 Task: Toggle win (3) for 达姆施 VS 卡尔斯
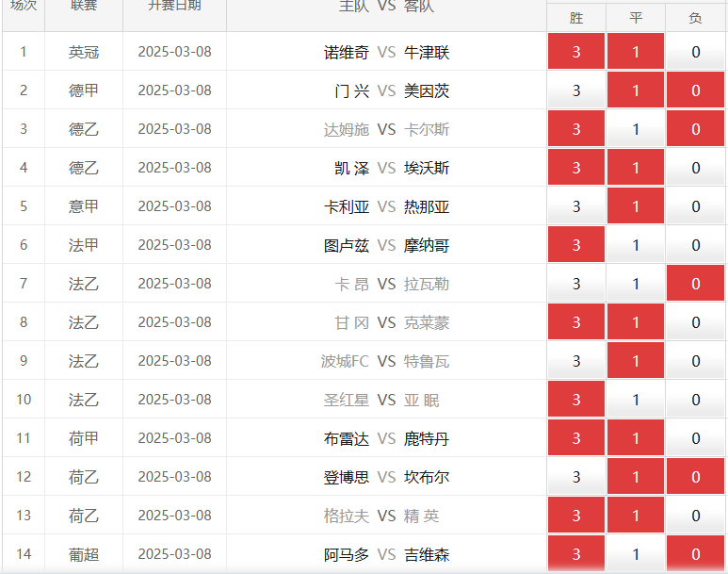tap(576, 129)
